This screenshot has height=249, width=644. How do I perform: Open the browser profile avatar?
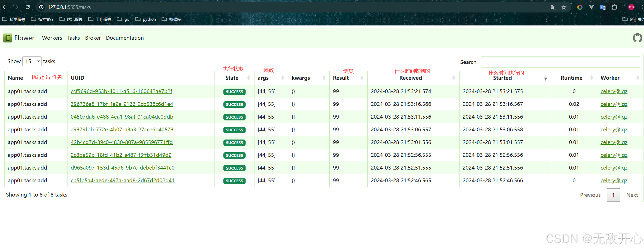click(631, 7)
